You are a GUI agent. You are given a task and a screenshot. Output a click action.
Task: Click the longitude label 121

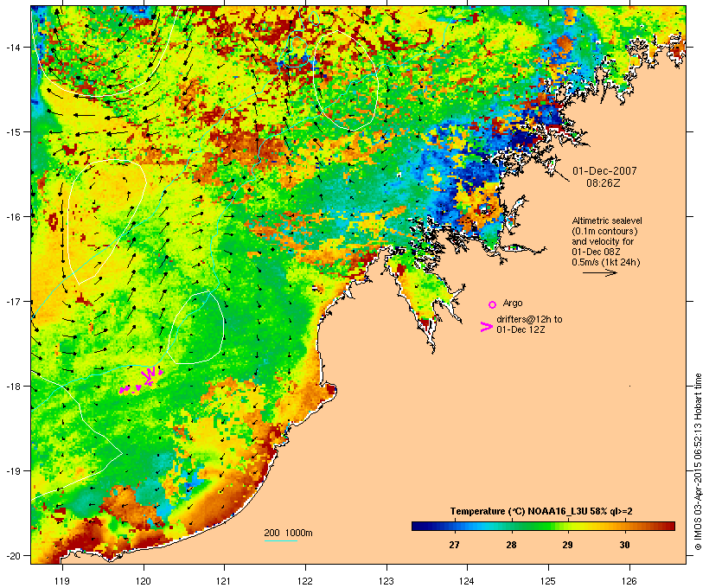point(224,581)
